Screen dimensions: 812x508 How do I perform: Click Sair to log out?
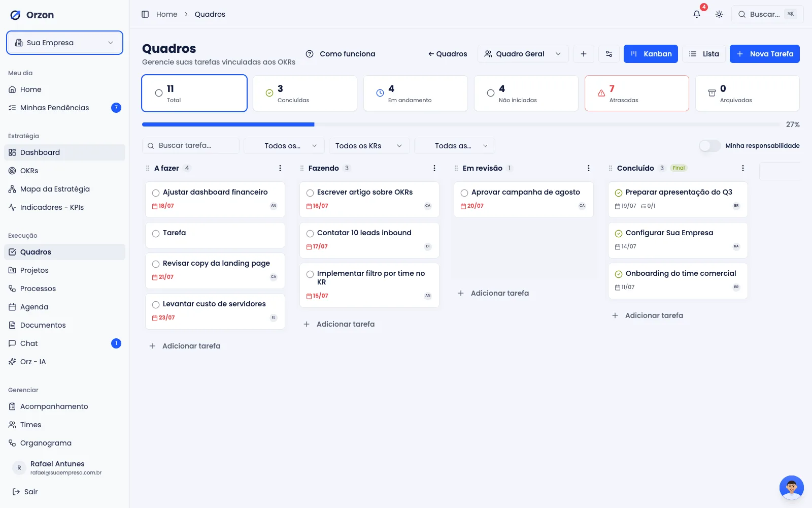point(25,492)
